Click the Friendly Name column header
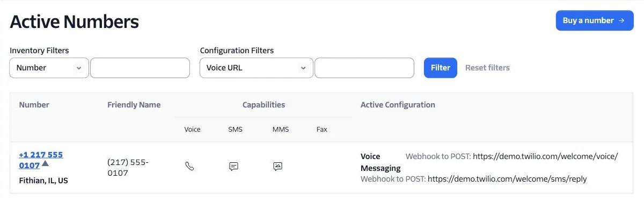 point(134,105)
